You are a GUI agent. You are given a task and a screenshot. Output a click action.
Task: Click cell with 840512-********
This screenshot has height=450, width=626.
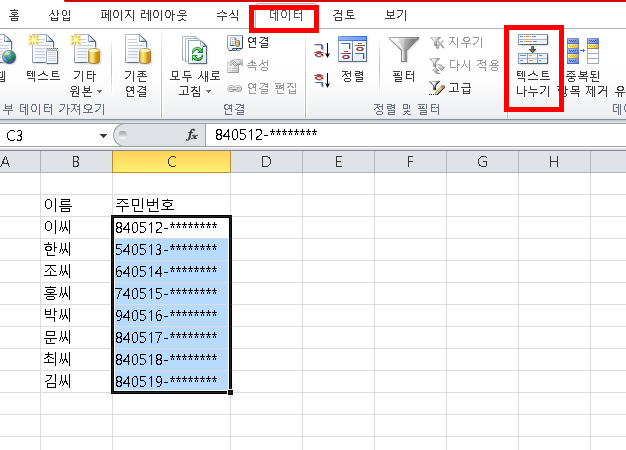coord(171,227)
